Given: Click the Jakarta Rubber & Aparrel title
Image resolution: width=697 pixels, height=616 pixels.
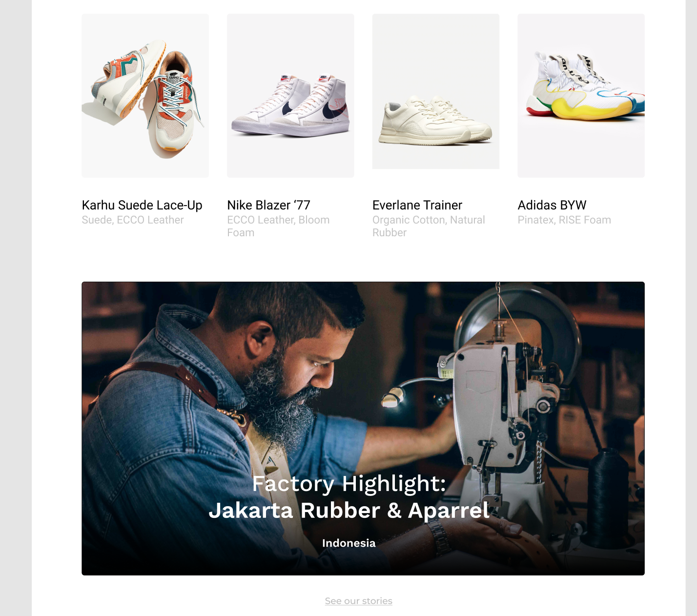Looking at the screenshot, I should coord(349,511).
